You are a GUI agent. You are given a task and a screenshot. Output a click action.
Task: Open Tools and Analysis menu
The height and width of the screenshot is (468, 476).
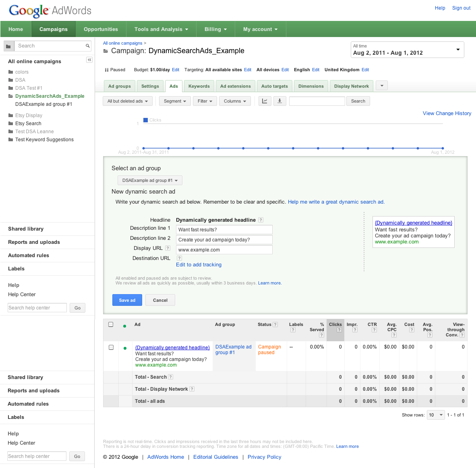click(161, 29)
